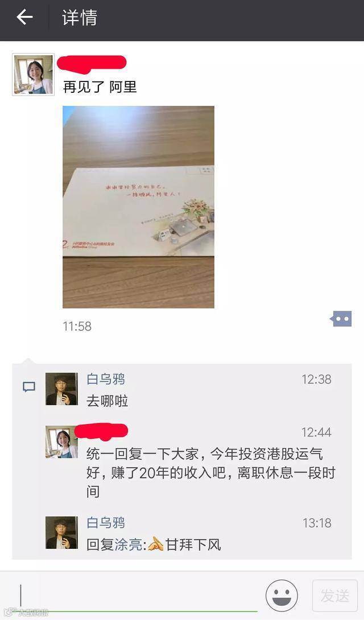Open the emoji smiley picker
Viewport: 364px width, 620px height.
pos(282,596)
